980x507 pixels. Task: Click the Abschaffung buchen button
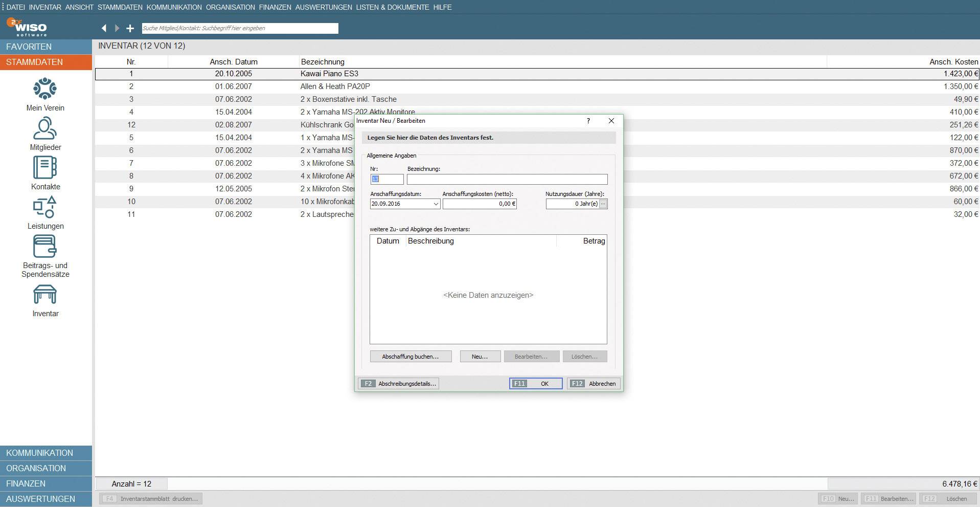click(411, 356)
